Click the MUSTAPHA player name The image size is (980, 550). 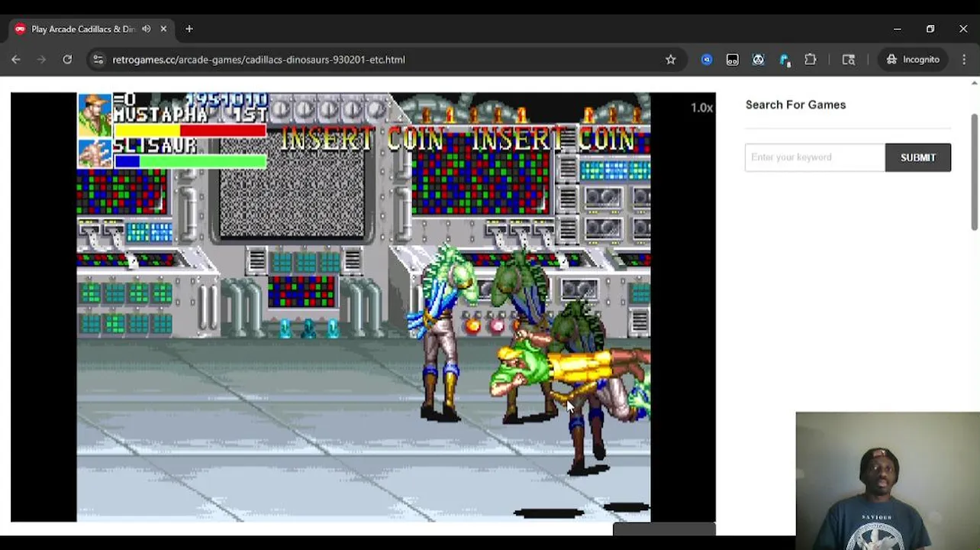[x=160, y=115]
